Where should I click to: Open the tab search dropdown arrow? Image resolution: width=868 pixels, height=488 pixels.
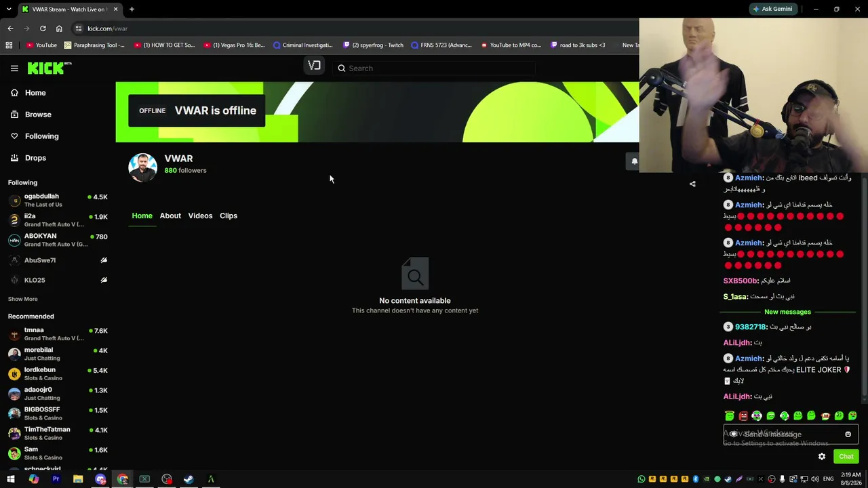tap(10, 9)
